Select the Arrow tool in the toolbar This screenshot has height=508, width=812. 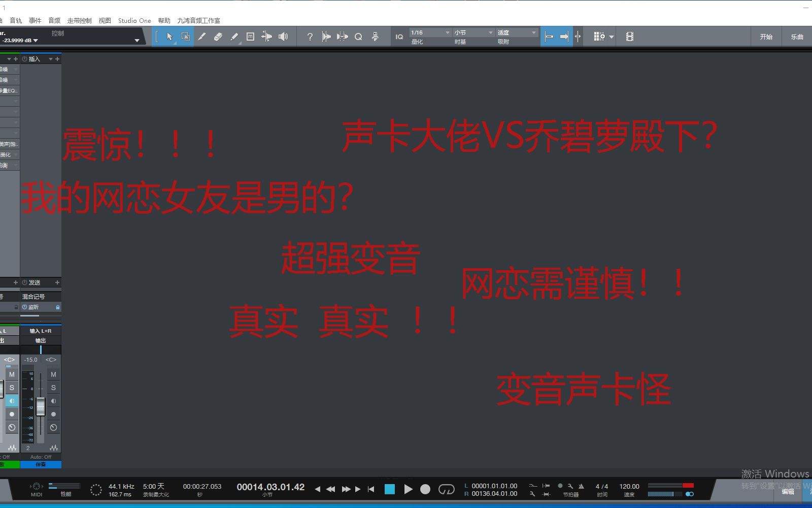point(169,36)
